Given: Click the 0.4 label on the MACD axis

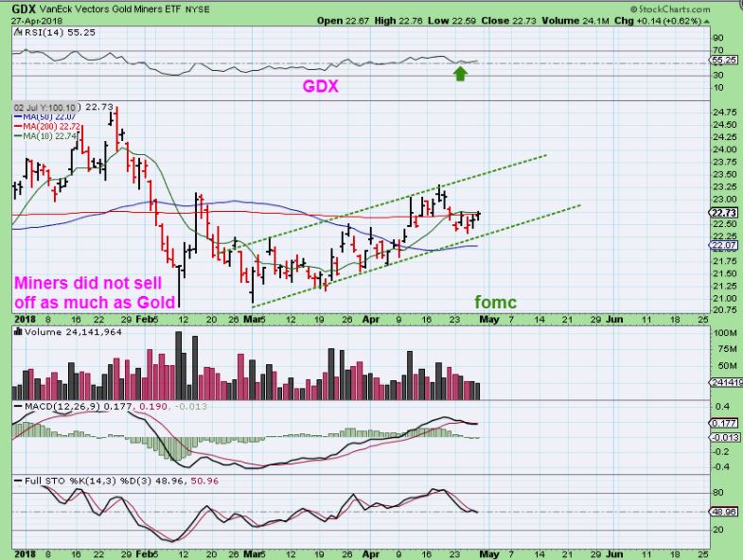Looking at the screenshot, I should click(x=723, y=407).
